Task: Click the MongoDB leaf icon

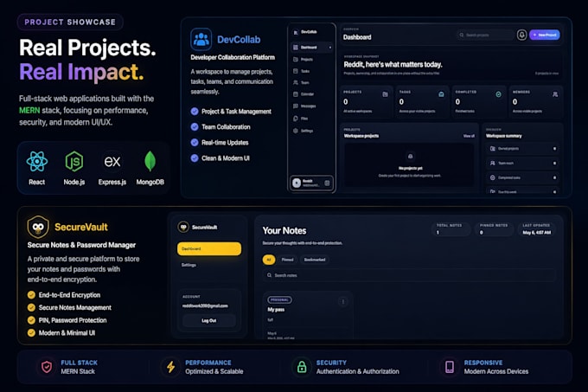Action: click(x=150, y=161)
